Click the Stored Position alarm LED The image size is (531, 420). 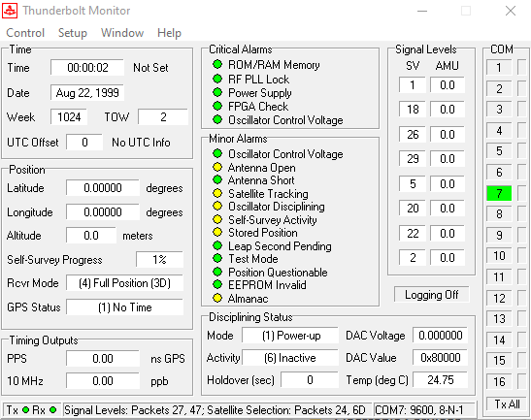point(217,232)
